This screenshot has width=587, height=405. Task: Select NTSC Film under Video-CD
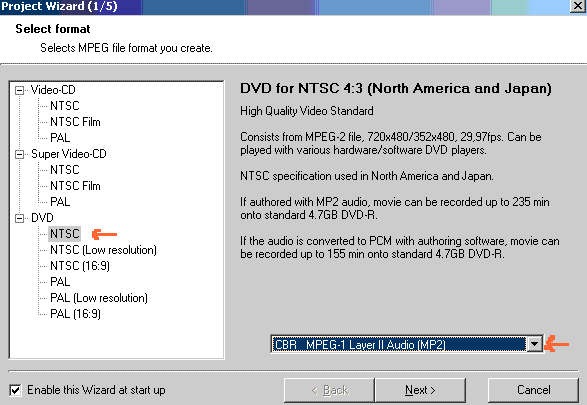[x=75, y=122]
